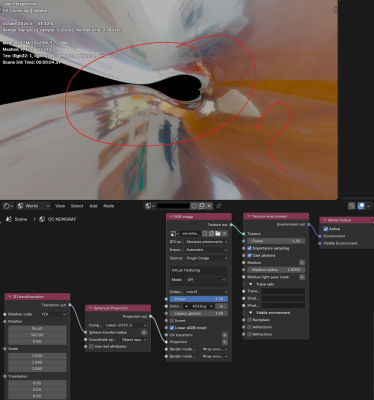Screen dimensions: 374x400
Task: Enable the Invert checkbox
Action: (x=172, y=321)
